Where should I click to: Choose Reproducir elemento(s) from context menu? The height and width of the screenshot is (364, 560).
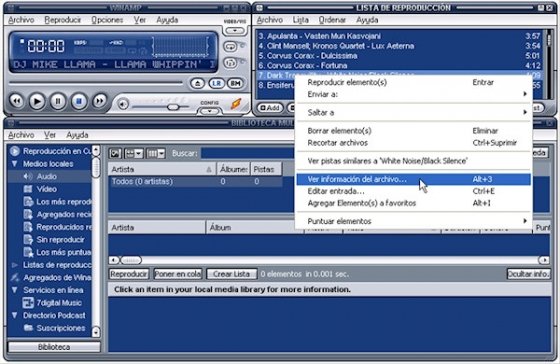coord(413,82)
